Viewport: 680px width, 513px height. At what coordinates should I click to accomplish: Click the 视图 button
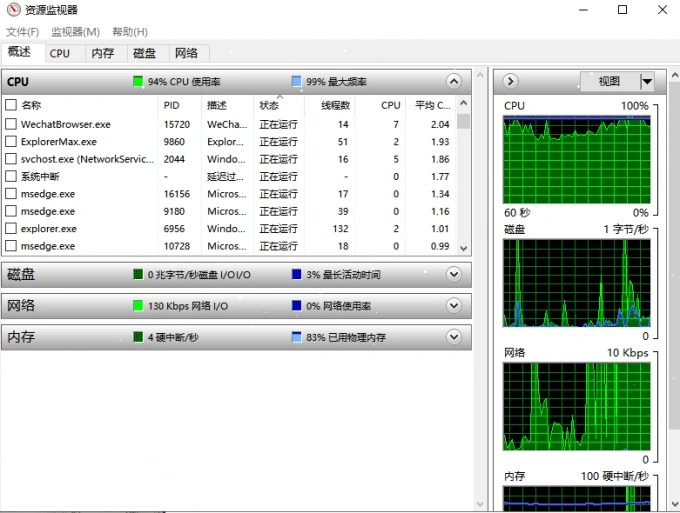click(x=609, y=81)
